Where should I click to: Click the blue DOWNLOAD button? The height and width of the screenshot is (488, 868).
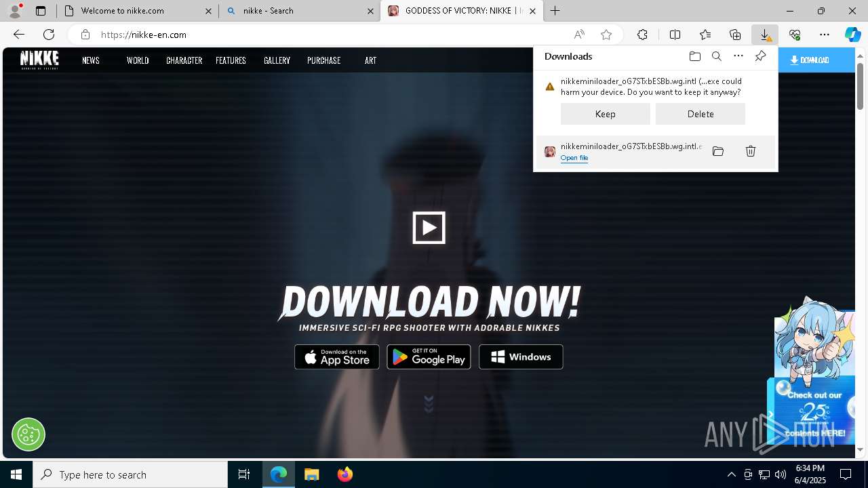click(x=816, y=60)
